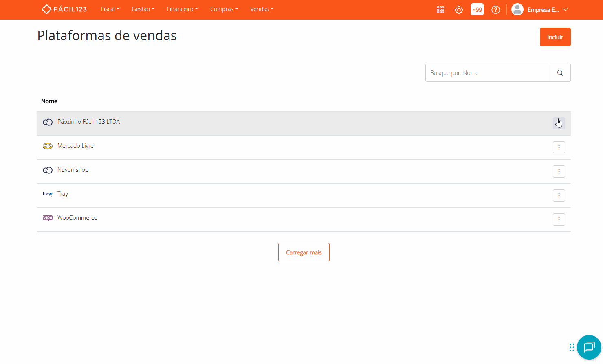This screenshot has height=364, width=603.
Task: Expand the Empresa account chevron
Action: (x=566, y=9)
